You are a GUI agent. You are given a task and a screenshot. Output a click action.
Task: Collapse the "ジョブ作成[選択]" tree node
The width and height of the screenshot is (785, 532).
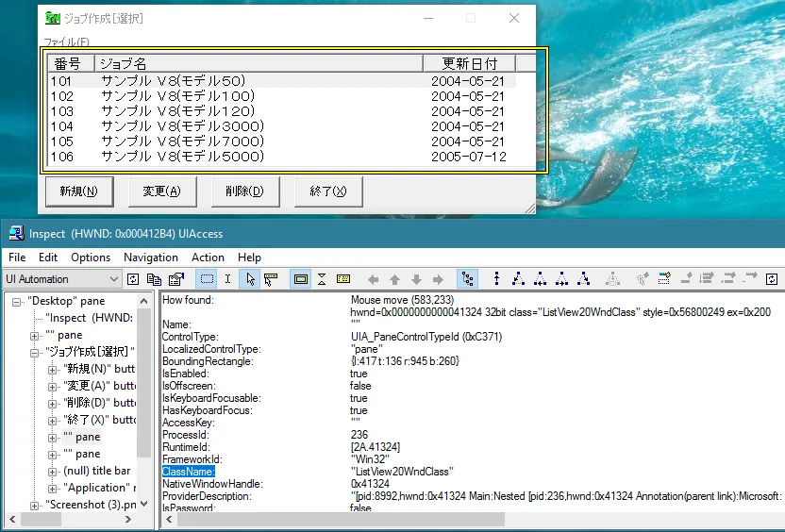35,353
